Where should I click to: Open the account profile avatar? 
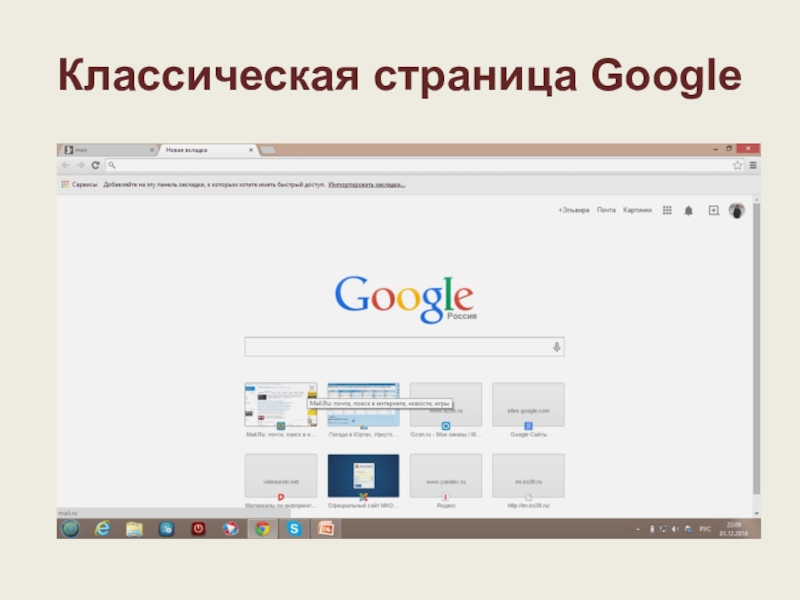736,210
